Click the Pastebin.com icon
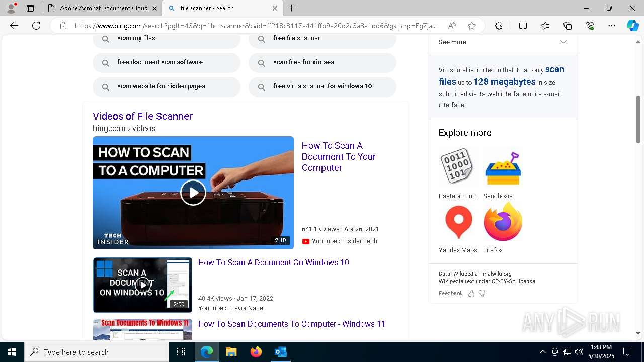 457,167
